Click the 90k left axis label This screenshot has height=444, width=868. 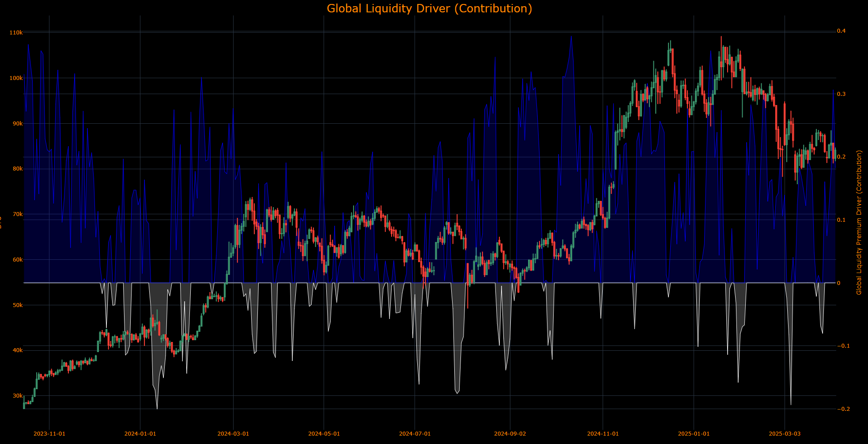[x=18, y=124]
